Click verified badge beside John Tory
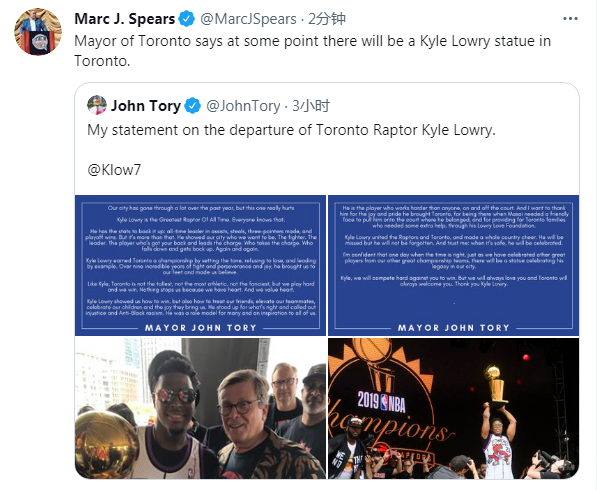The image size is (597, 490). click(193, 106)
